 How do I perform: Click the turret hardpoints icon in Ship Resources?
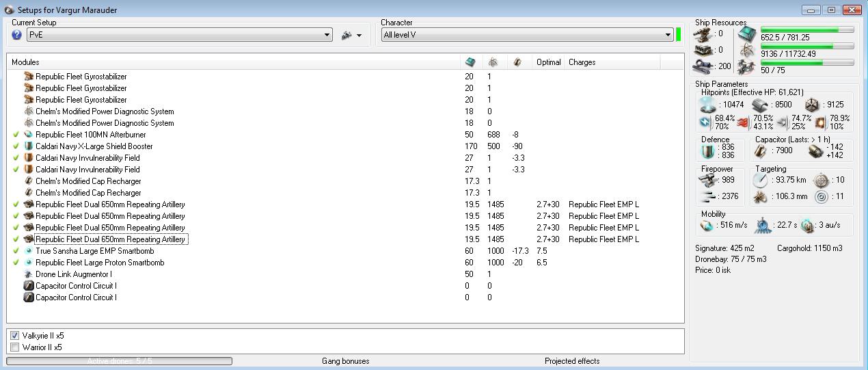coord(703,34)
